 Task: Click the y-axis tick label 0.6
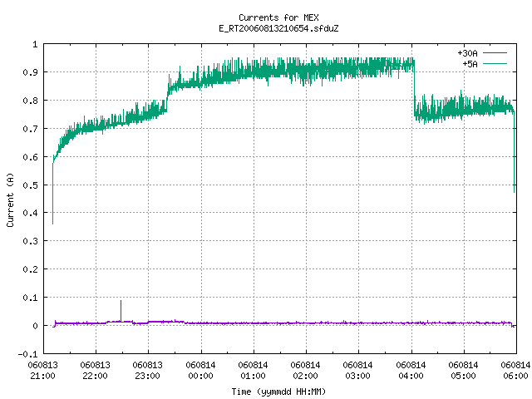[30, 157]
